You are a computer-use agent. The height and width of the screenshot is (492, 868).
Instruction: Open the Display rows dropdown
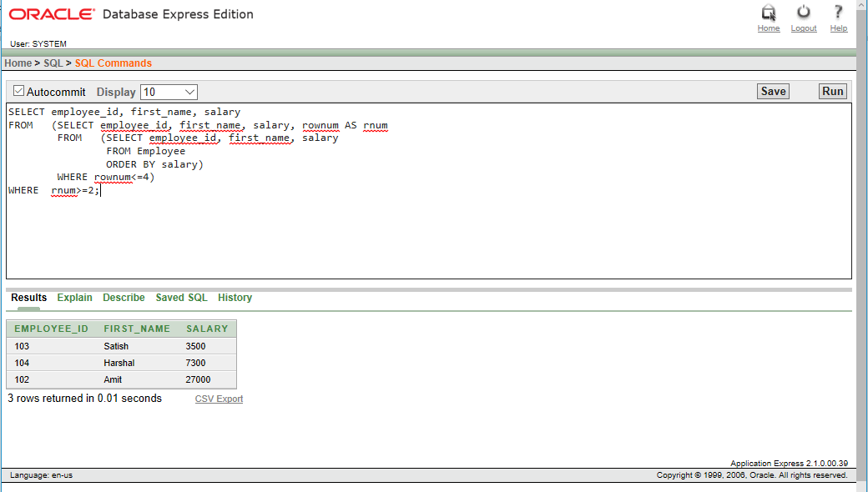click(188, 92)
